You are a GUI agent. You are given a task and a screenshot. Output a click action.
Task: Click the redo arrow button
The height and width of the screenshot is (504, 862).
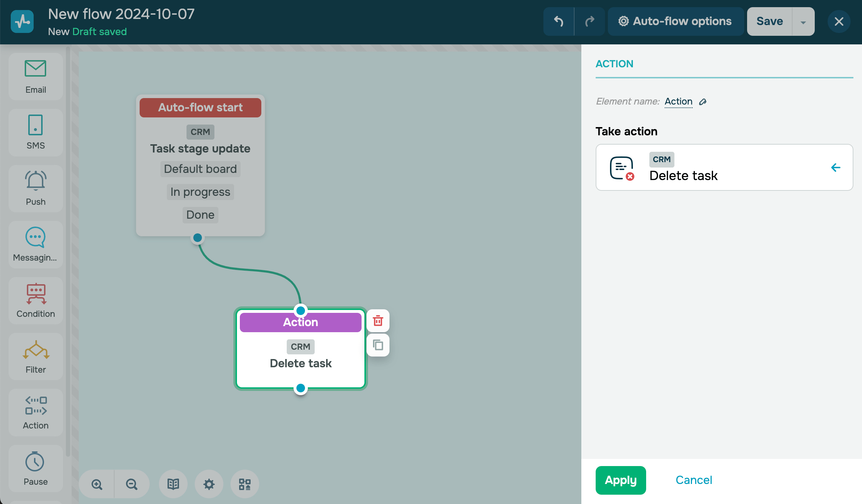pos(590,21)
